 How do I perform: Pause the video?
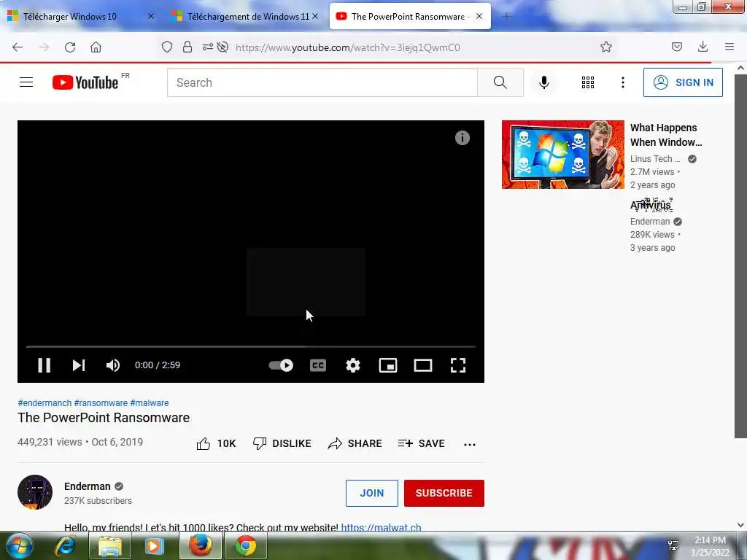pos(44,365)
